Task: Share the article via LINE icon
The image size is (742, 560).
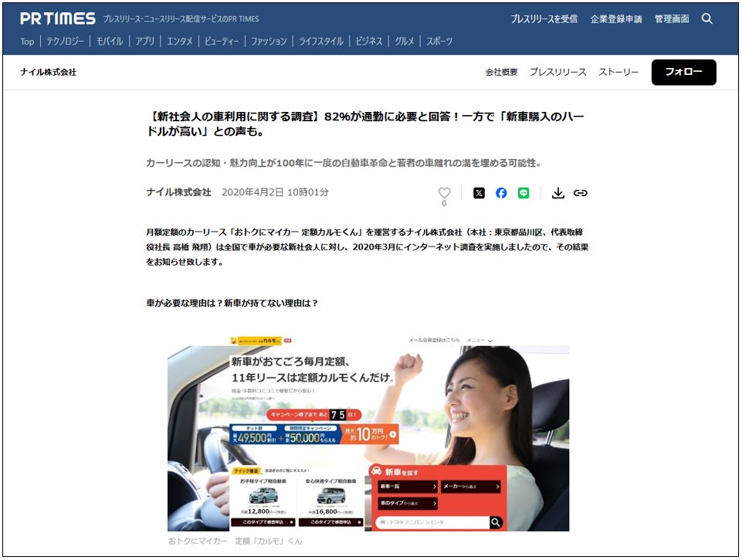Action: click(x=523, y=192)
